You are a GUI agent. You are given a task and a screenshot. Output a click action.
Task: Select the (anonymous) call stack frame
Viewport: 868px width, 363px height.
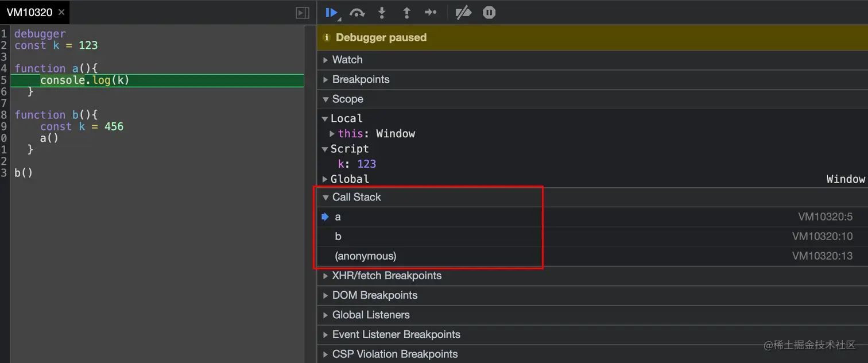tap(592, 256)
